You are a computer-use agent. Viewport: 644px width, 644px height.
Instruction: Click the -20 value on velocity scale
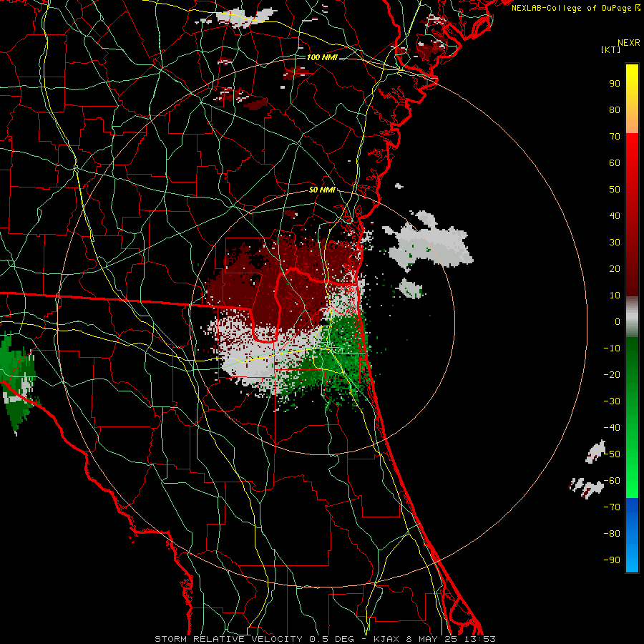[612, 374]
